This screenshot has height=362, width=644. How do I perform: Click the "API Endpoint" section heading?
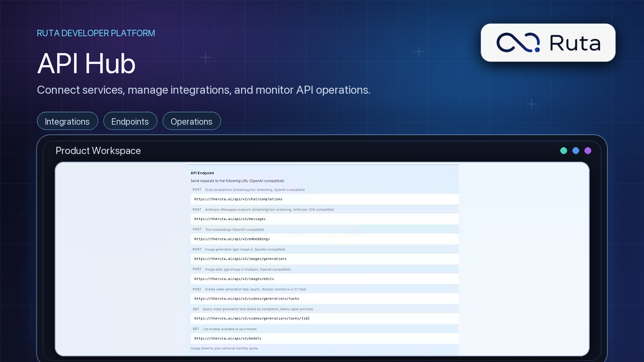[x=202, y=173]
